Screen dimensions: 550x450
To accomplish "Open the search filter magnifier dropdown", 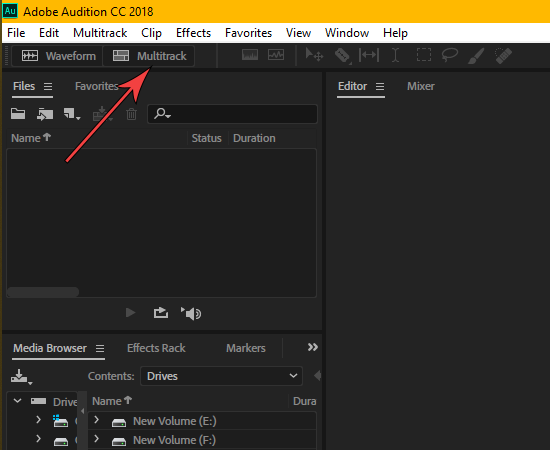I will point(162,114).
